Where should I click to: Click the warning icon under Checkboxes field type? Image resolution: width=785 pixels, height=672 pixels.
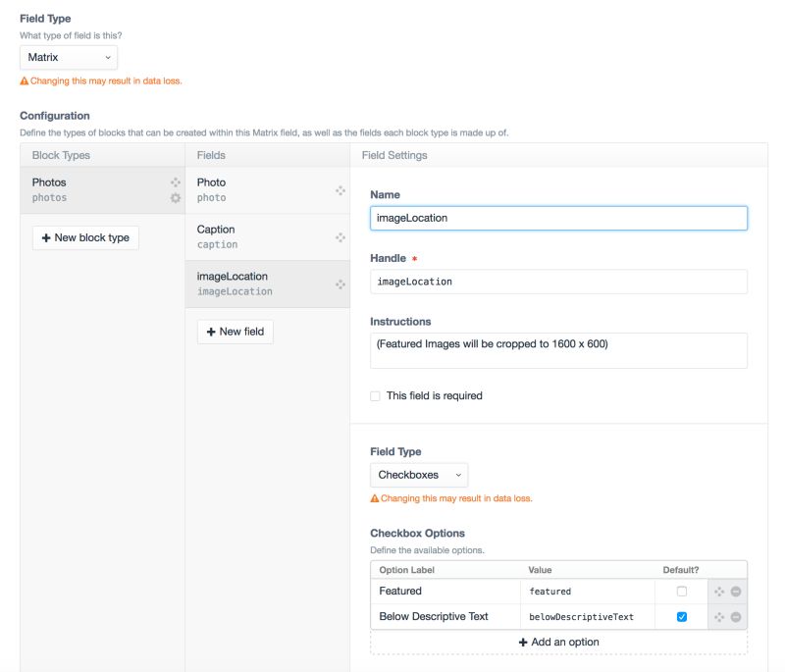(375, 498)
